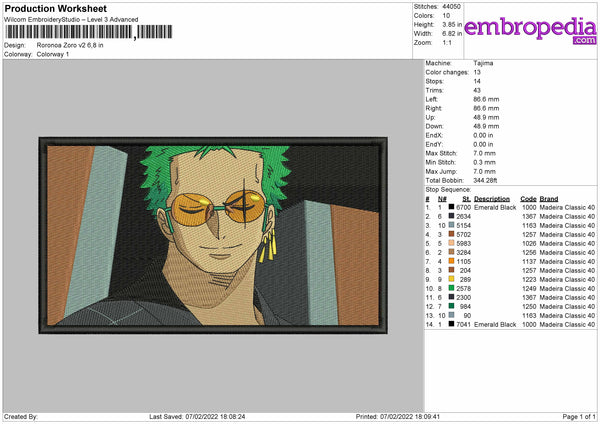Select the tan swatch beside 3284
Image resolution: width=600 pixels, height=424 pixels.
click(x=451, y=252)
